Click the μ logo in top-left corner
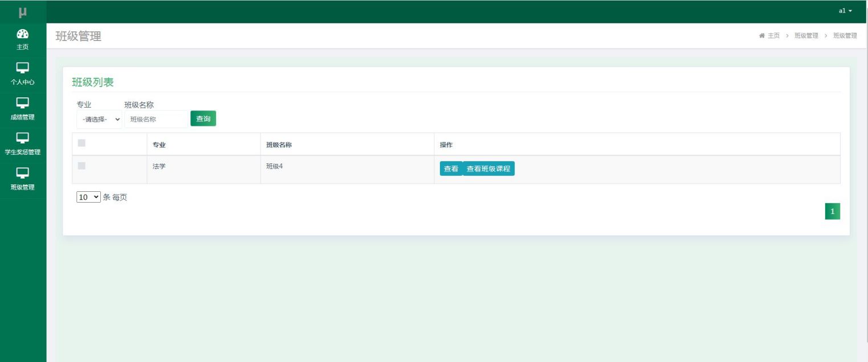Screen dimensions: 868x362 pos(23,12)
